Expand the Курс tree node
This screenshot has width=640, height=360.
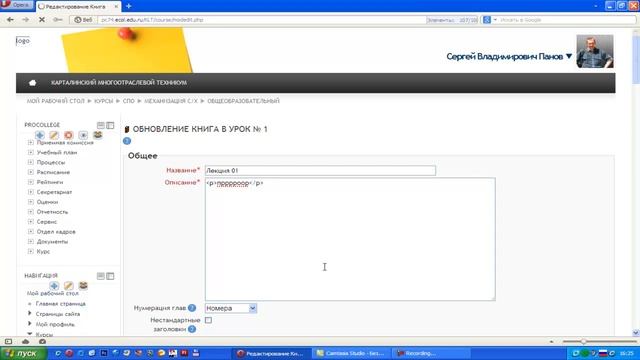pos(31,251)
